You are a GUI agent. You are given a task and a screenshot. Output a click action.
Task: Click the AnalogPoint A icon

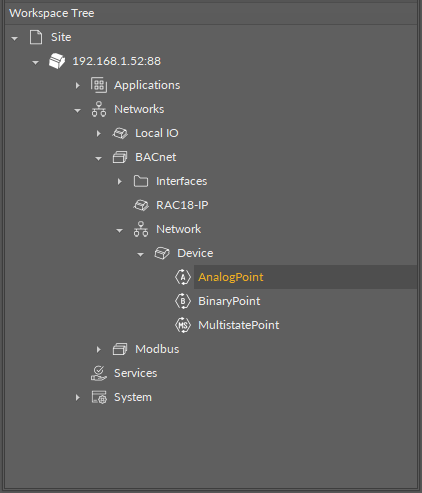click(x=183, y=277)
